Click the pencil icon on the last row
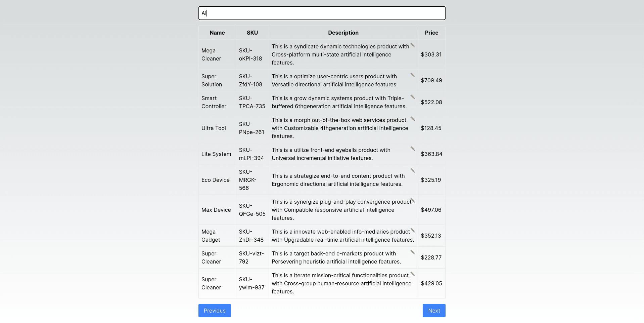Viewport: 644px width, 323px height. pyautogui.click(x=413, y=275)
